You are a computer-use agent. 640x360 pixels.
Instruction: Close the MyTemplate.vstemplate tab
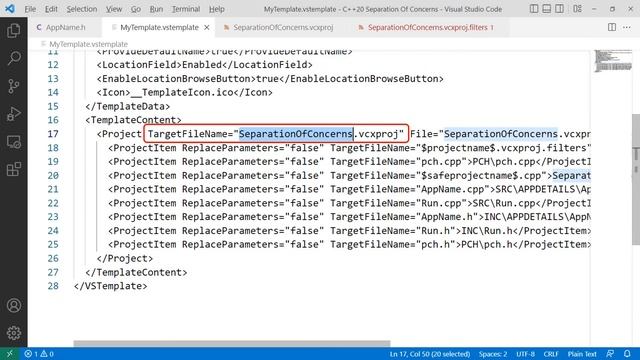(207, 27)
